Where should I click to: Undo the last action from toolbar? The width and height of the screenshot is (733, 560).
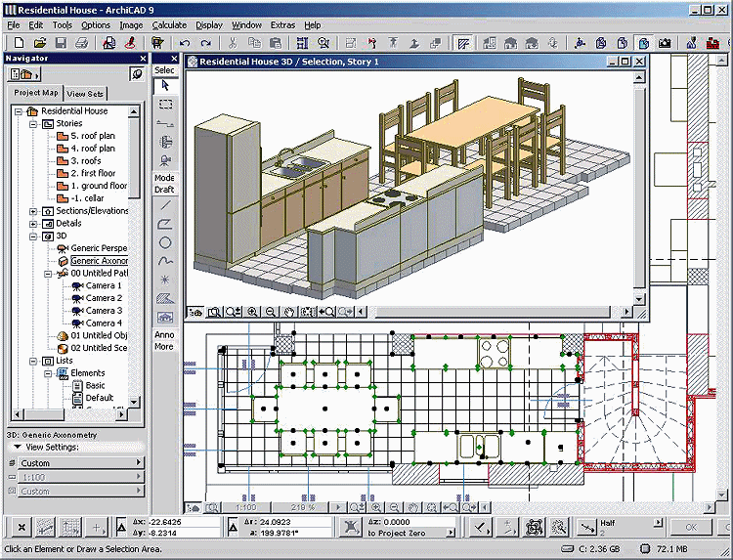pyautogui.click(x=185, y=43)
